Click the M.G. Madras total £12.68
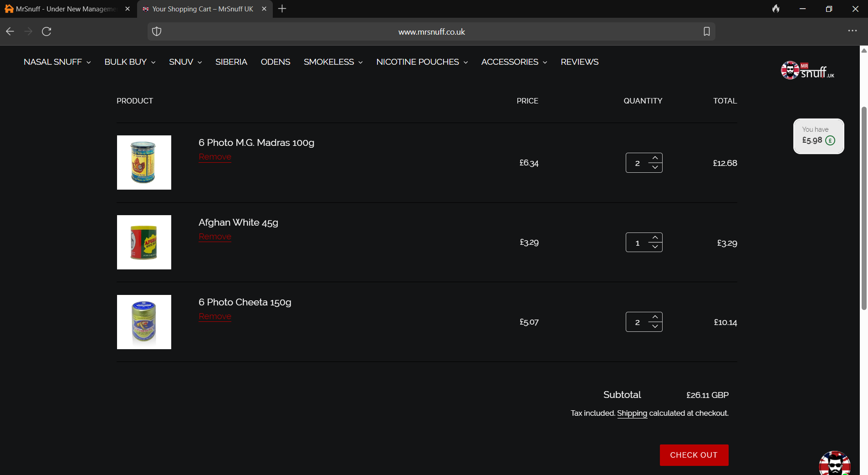This screenshot has height=475, width=868. [725, 163]
